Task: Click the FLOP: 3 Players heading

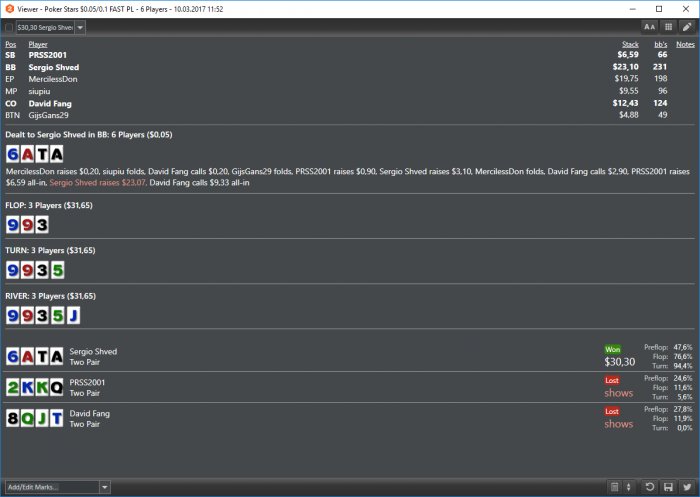Action: (49, 205)
